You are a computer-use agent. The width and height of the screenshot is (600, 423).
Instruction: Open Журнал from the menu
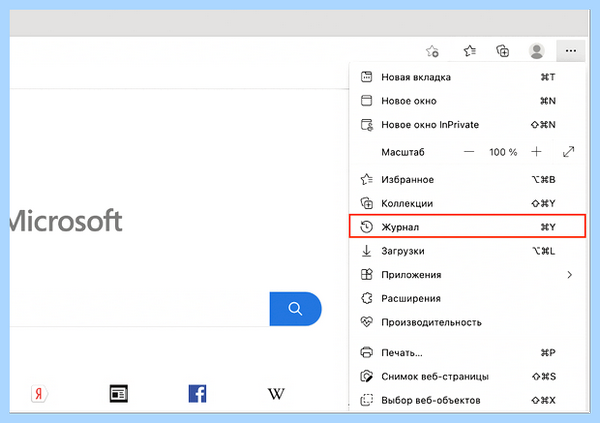pyautogui.click(x=468, y=227)
